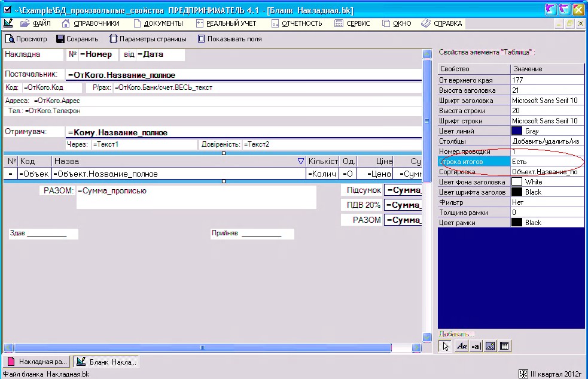The width and height of the screenshot is (588, 379).
Task: Open Параметры страницы settings
Action: [148, 39]
